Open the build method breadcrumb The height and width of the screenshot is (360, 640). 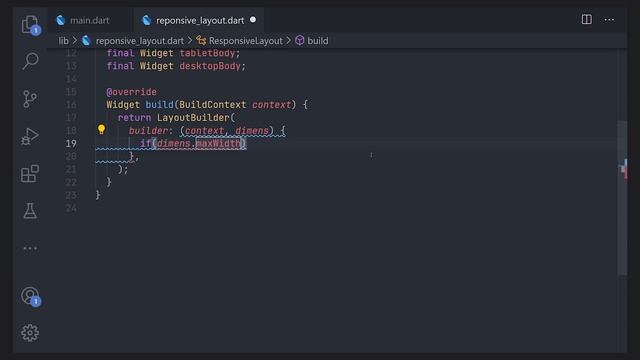pyautogui.click(x=318, y=41)
